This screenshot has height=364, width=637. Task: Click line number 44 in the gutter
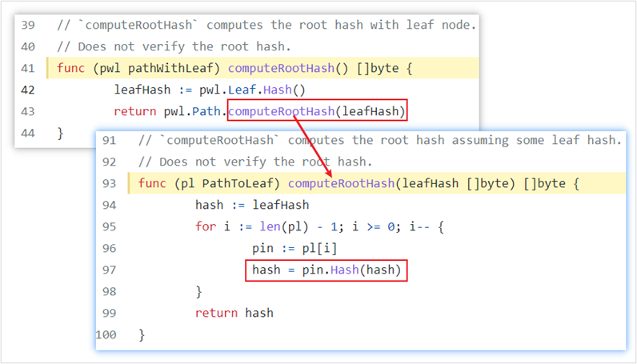tap(28, 134)
